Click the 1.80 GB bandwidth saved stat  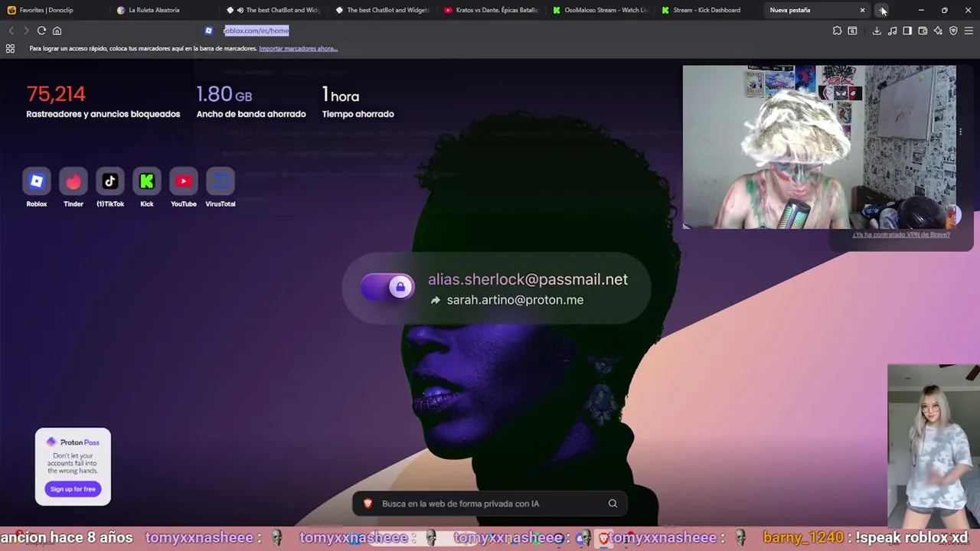click(224, 94)
